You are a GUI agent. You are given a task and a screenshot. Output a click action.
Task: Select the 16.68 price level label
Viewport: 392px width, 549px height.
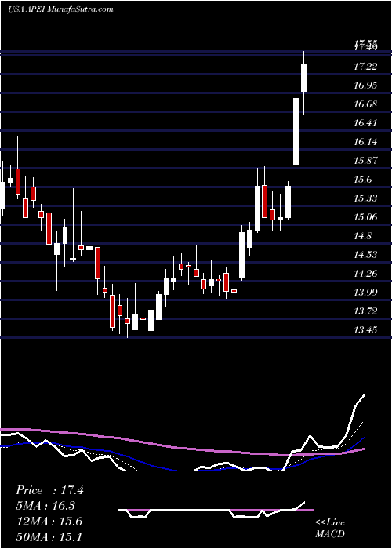click(x=365, y=104)
